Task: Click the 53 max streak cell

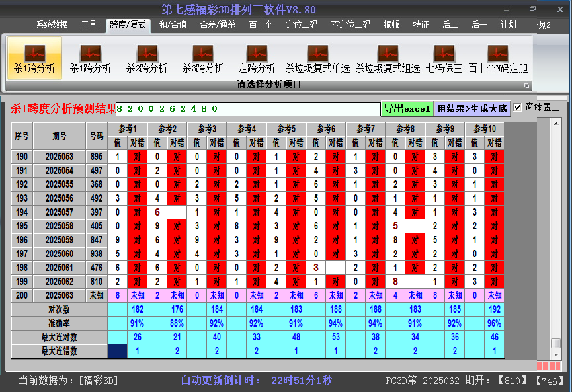Action: click(336, 337)
